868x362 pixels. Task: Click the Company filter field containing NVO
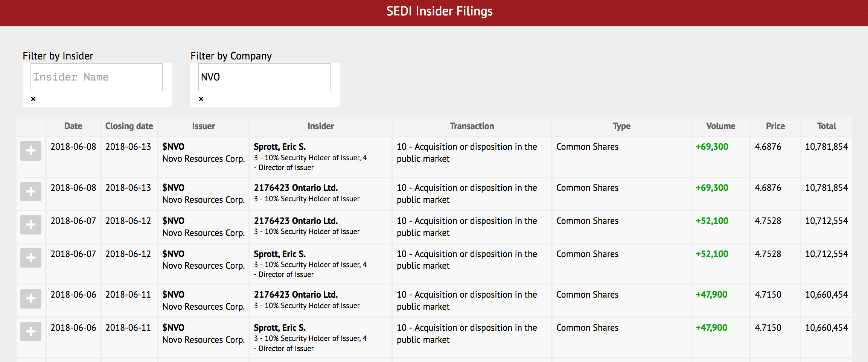click(x=264, y=77)
